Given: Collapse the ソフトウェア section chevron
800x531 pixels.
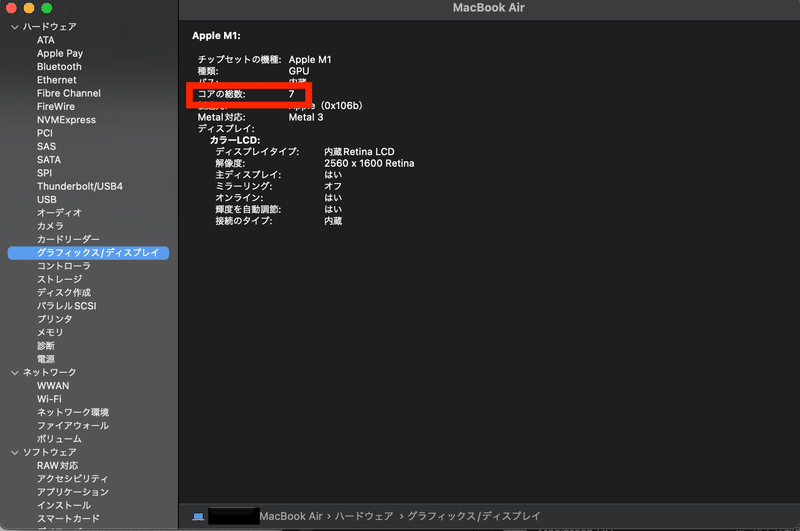Looking at the screenshot, I should pyautogui.click(x=15, y=452).
